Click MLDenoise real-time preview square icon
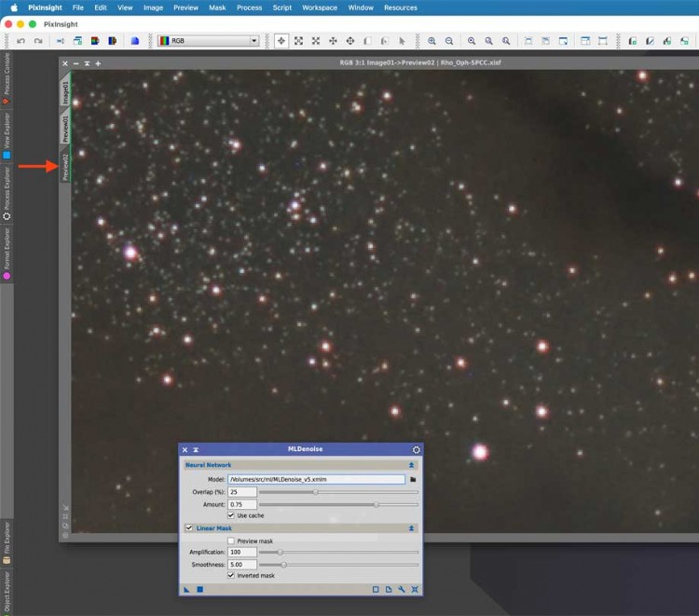699x616 pixels. 376,590
